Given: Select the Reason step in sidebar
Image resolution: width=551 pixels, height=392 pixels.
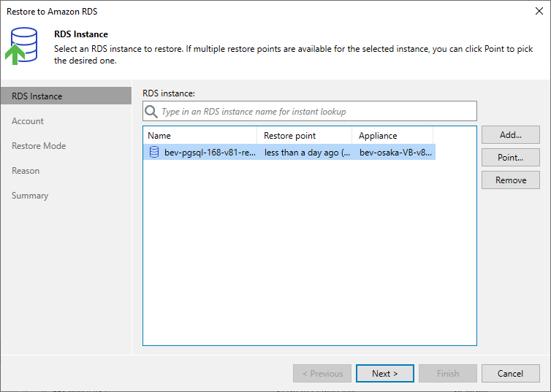Looking at the screenshot, I should [x=26, y=171].
